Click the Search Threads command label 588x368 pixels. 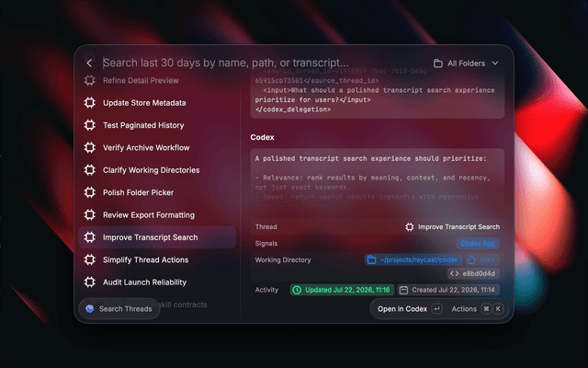point(126,309)
